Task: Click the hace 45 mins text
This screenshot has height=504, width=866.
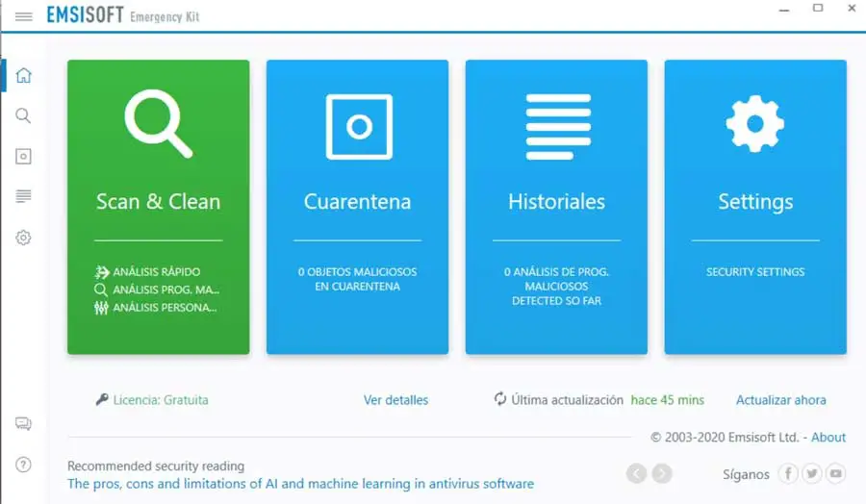Action: coord(668,400)
